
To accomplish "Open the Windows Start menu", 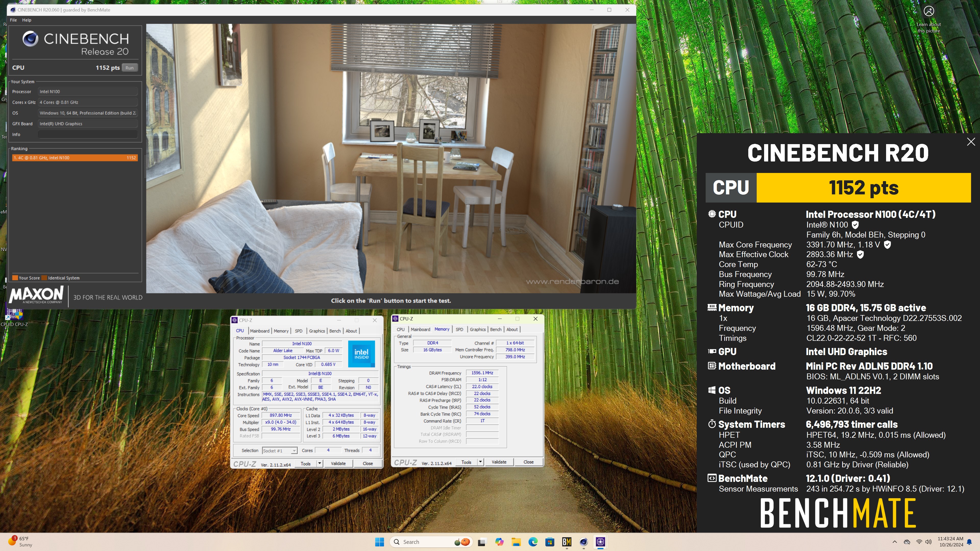I will (379, 542).
